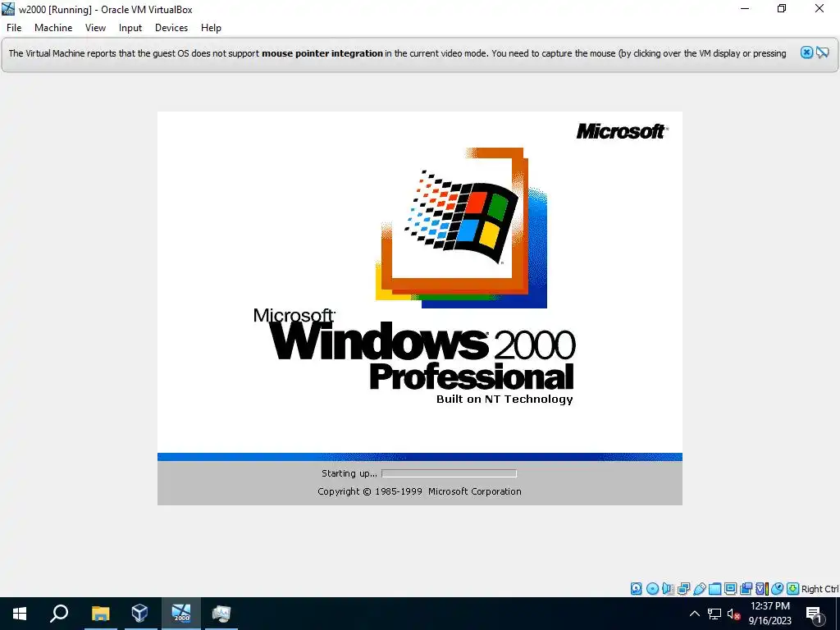Click the hard disk activity status icon
Image resolution: width=840 pixels, height=630 pixels.
point(636,589)
